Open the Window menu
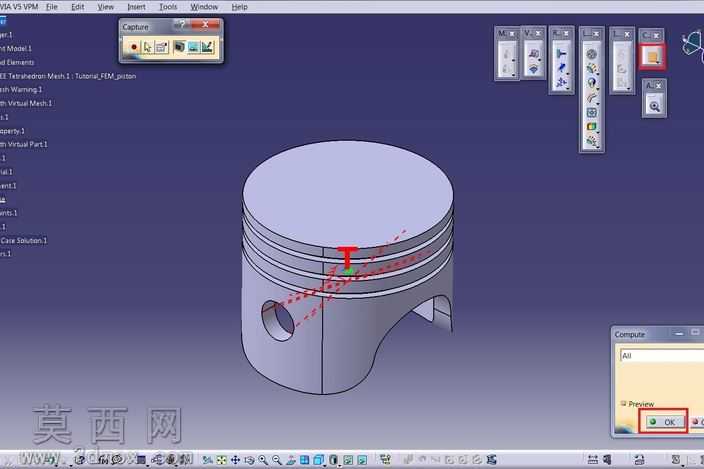Viewport: 704px width, 469px height. click(204, 7)
